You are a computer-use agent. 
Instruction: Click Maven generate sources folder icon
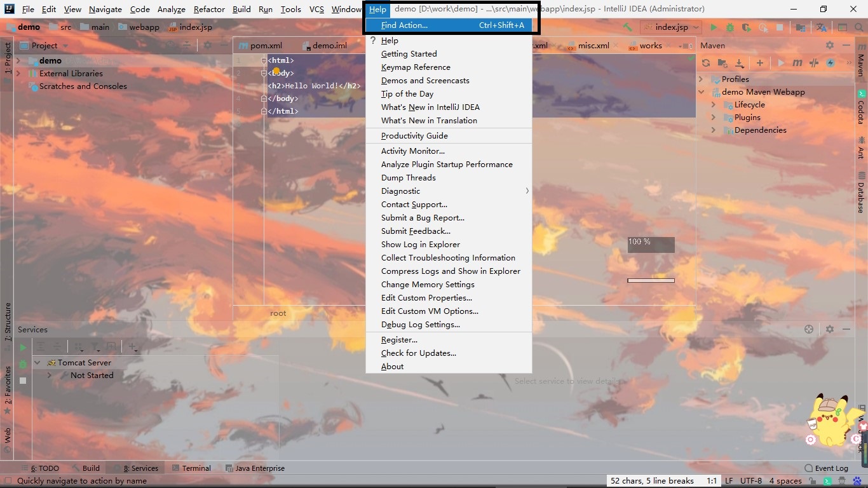[722, 63]
